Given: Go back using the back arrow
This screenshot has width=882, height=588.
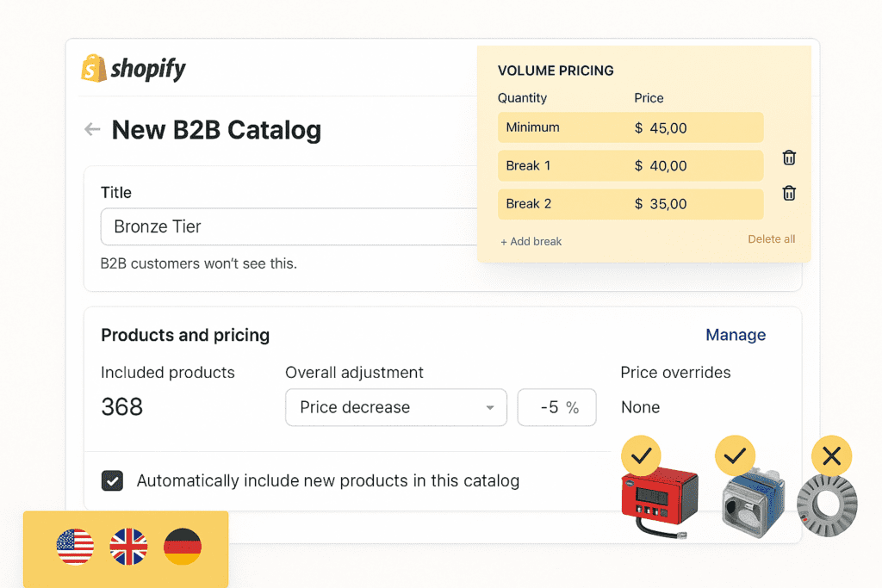Looking at the screenshot, I should tap(92, 129).
